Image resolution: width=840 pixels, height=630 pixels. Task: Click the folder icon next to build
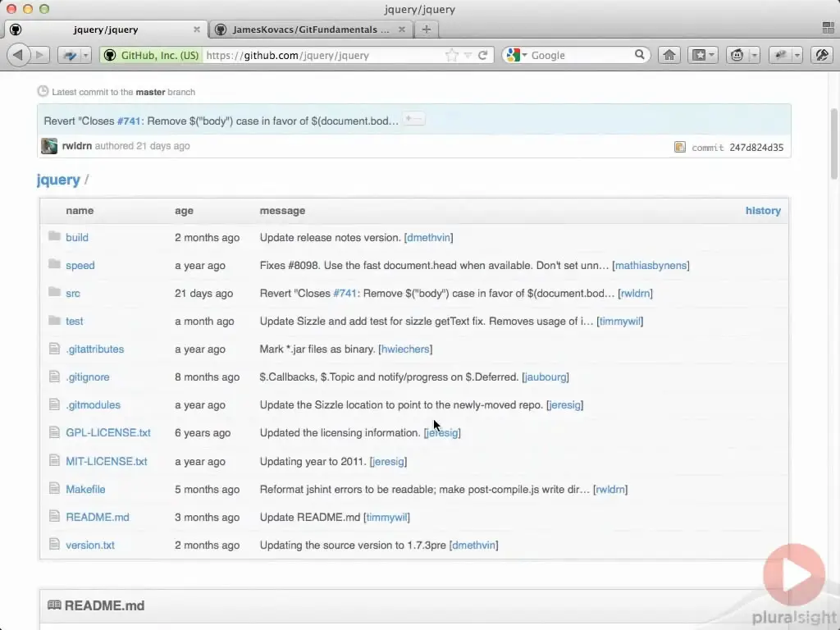[54, 236]
